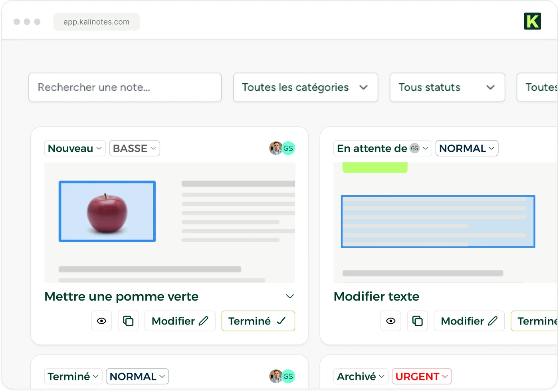Screen dimensions: 559x392
Task: View the 'Mettre une pomme verte' note via the eye icon
Action: click(x=101, y=321)
